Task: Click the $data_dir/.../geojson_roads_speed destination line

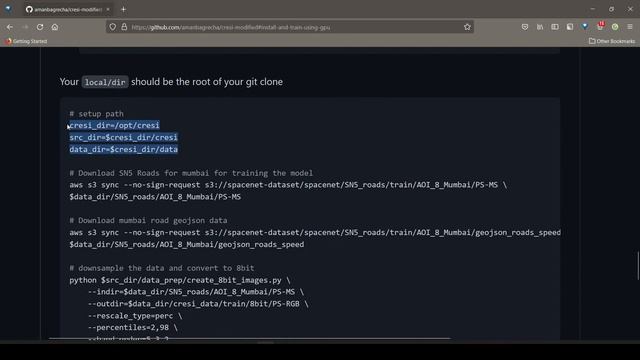Action: [187, 244]
